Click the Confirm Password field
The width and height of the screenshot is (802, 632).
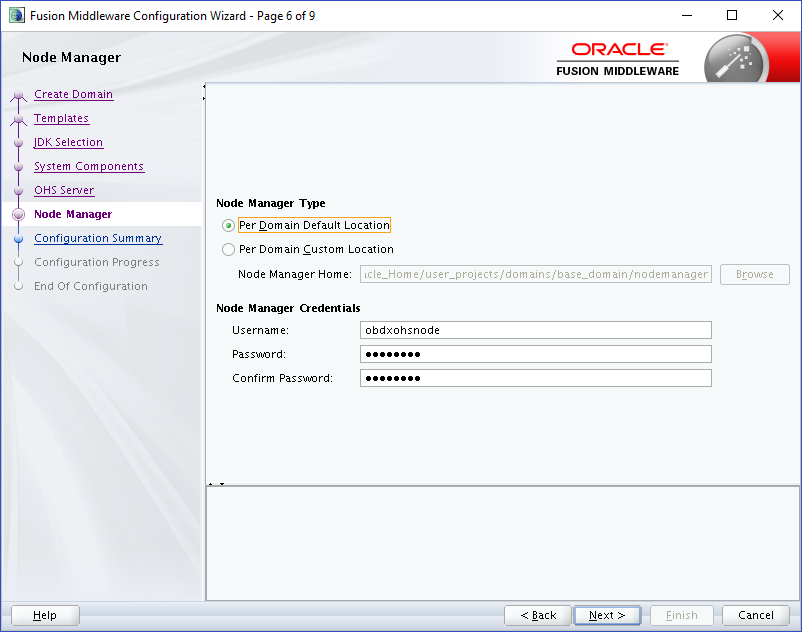[536, 378]
